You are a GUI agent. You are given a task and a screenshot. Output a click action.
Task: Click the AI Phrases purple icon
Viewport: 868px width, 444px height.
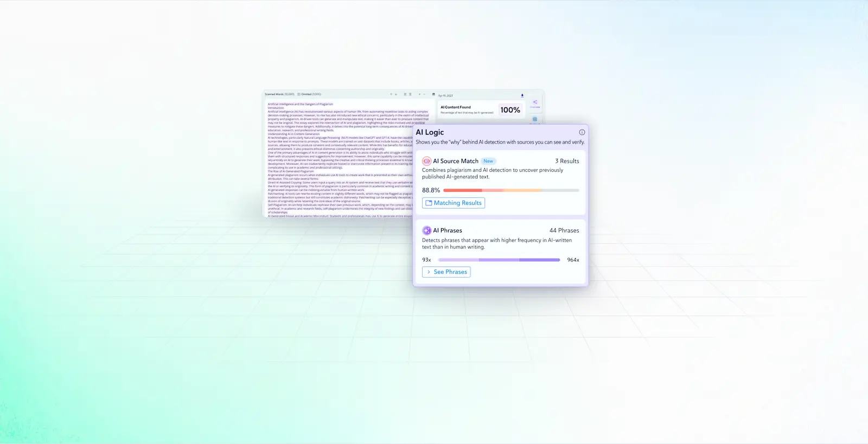point(426,230)
